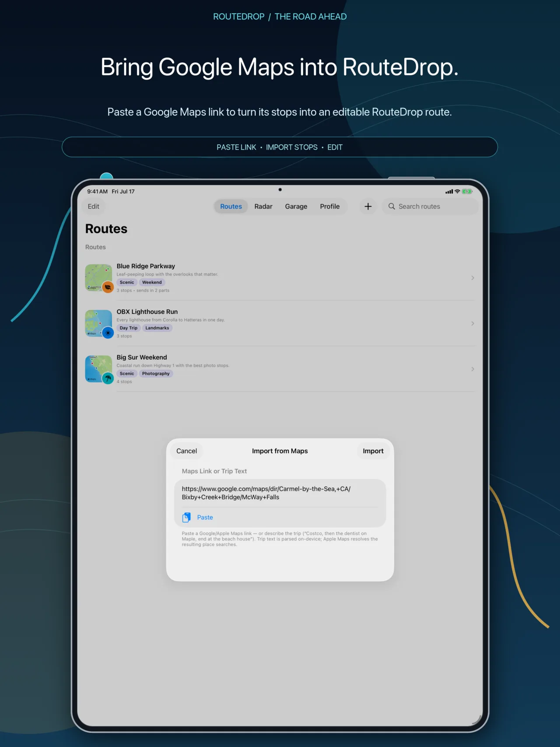Click the Wi-Fi status icon
The width and height of the screenshot is (560, 747).
click(457, 191)
